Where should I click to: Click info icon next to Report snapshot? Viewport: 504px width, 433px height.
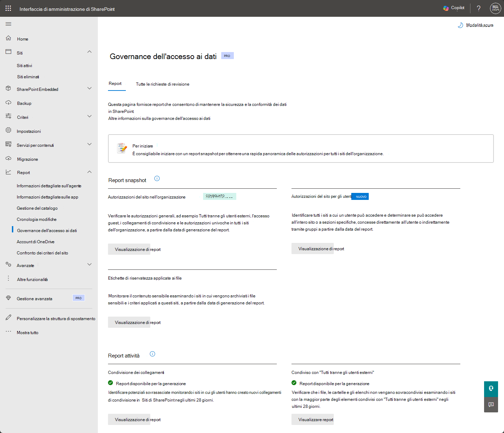pyautogui.click(x=157, y=179)
